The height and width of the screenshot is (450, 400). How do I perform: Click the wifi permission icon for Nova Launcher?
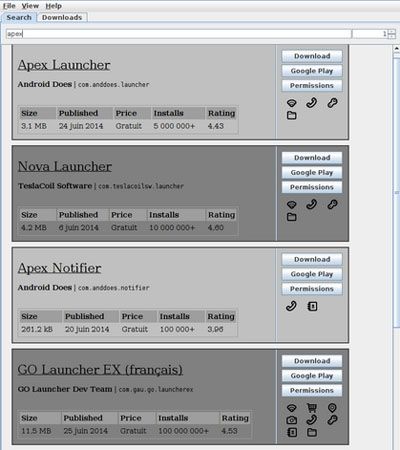(292, 204)
